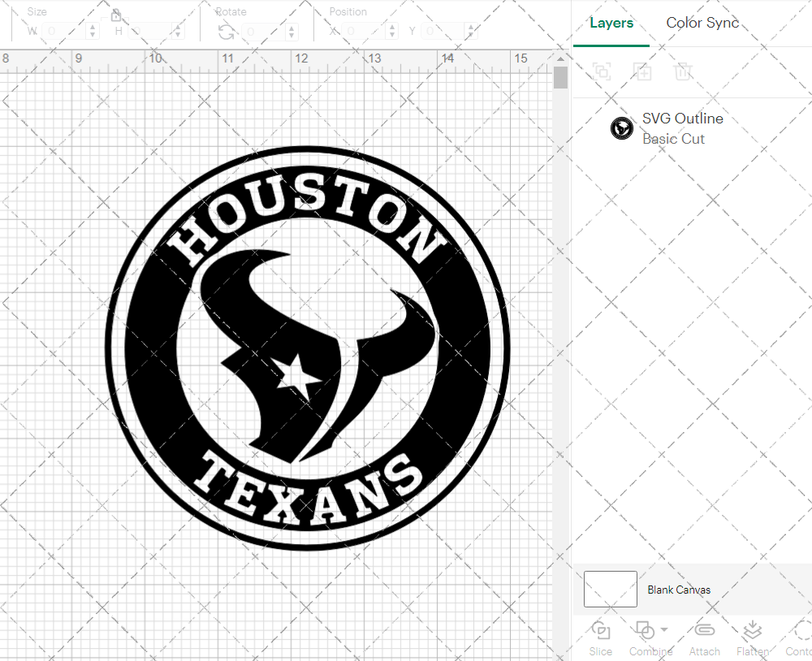Click the Basic Cut operation label
The height and width of the screenshot is (661, 812).
coord(673,139)
